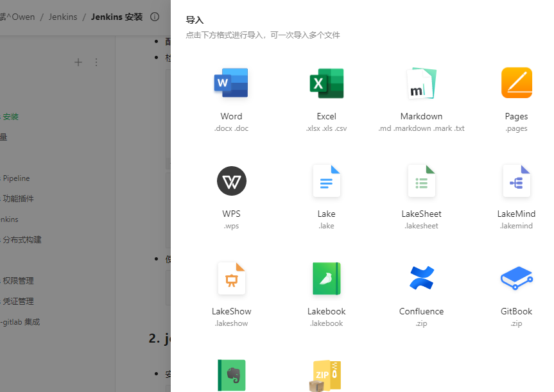The height and width of the screenshot is (392, 554).
Task: Click the Word label text
Action: coord(232,116)
